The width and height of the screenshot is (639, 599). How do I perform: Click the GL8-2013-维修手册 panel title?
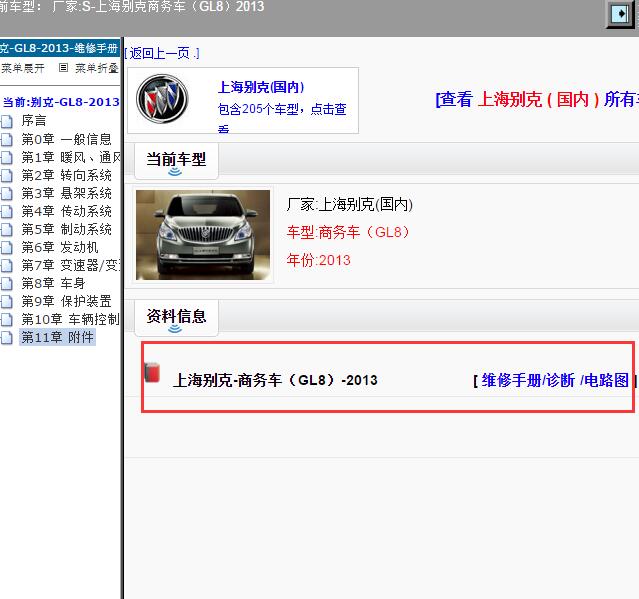point(59,48)
